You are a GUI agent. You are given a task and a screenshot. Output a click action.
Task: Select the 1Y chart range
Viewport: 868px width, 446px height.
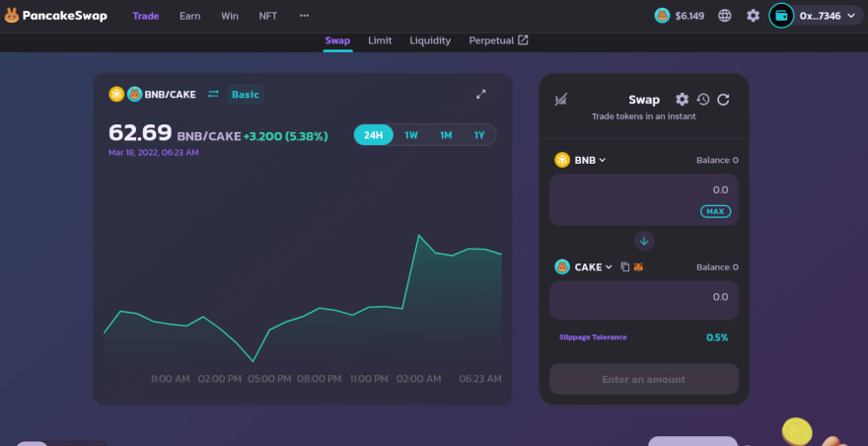pyautogui.click(x=479, y=134)
